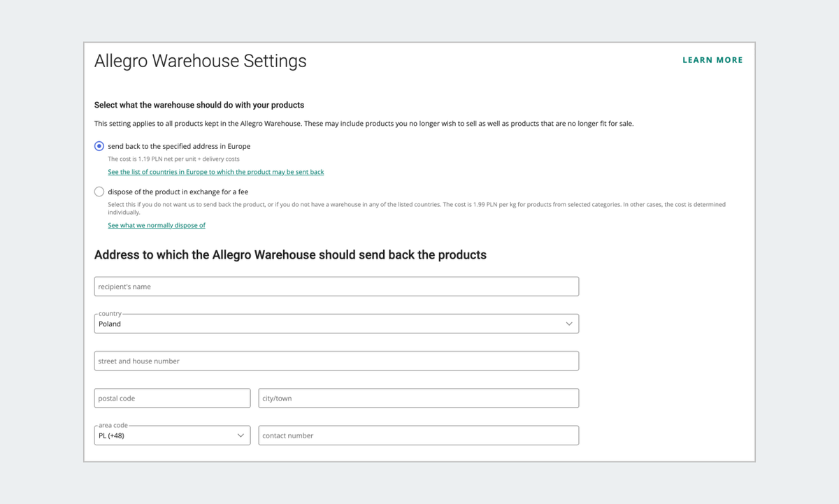Click the 'Allegro Warehouse Settings' page title
The image size is (839, 504).
coord(200,61)
